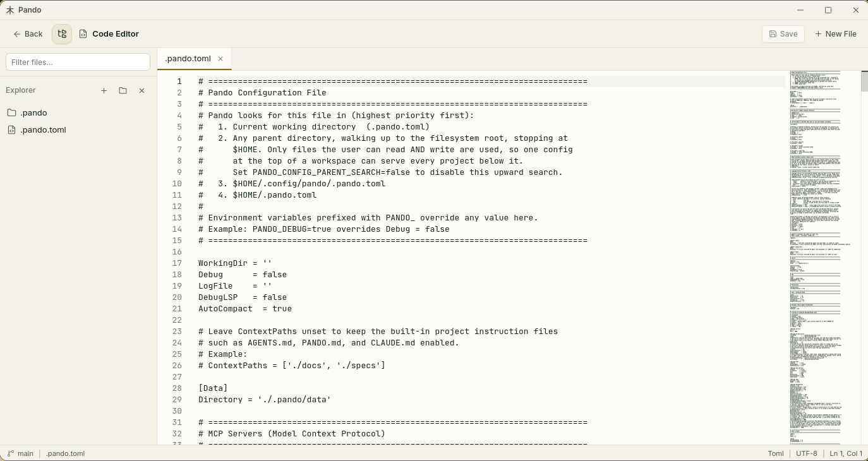Click the Code Editor file icon
The image size is (868, 461).
(x=83, y=34)
